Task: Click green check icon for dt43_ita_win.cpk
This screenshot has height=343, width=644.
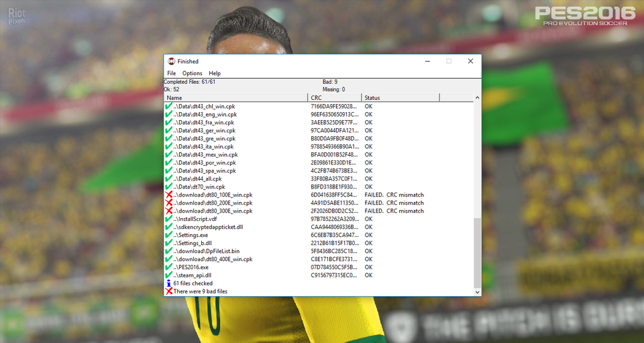Action: [x=169, y=146]
